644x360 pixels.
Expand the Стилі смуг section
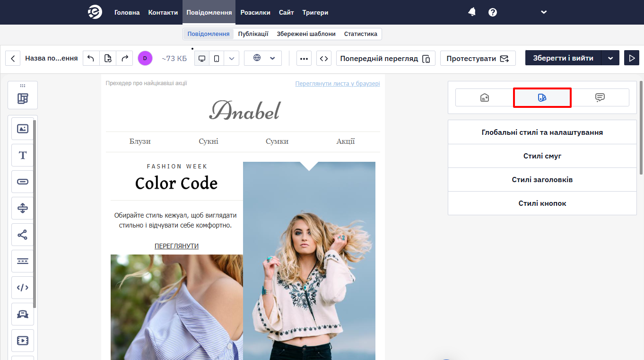click(542, 156)
